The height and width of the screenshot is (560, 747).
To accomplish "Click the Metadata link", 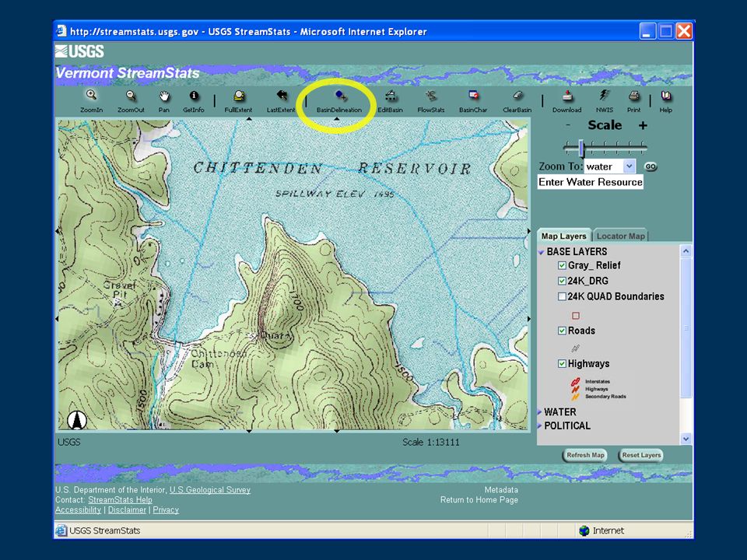I will coord(501,489).
